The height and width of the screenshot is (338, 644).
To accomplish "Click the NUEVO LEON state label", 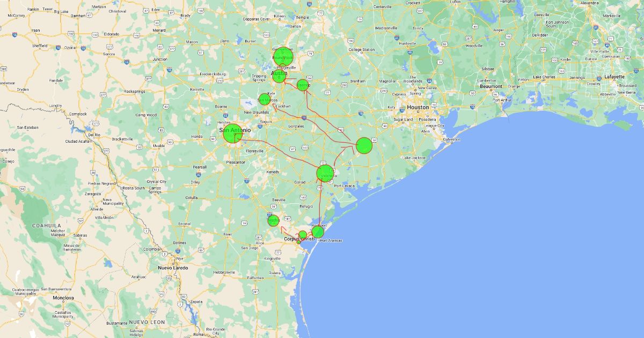I will [x=146, y=322].
